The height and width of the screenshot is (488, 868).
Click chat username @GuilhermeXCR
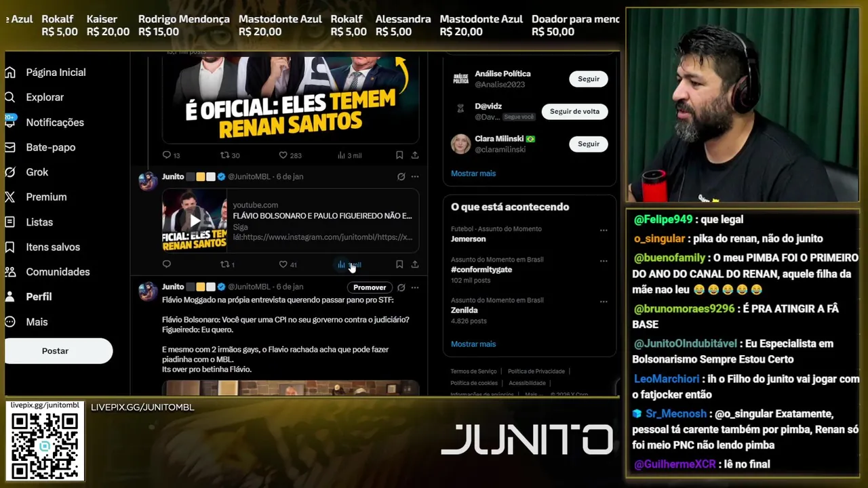tap(675, 465)
